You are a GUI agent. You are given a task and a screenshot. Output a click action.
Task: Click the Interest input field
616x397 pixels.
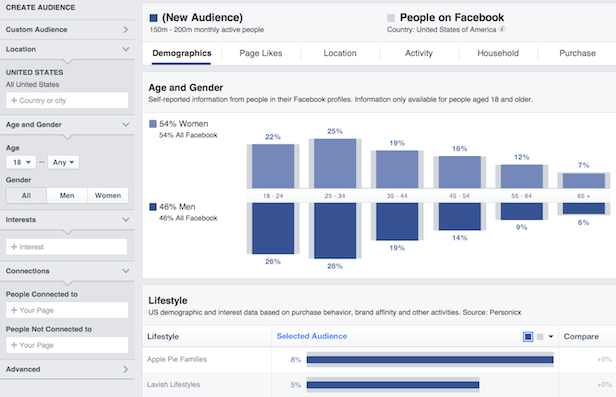tap(67, 247)
